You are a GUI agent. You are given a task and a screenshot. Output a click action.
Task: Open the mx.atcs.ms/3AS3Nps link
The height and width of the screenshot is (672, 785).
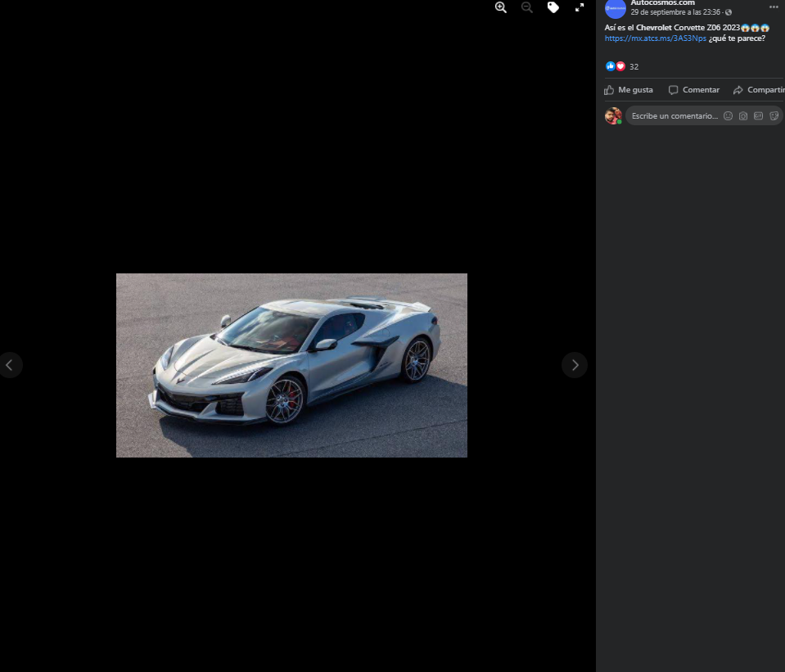pyautogui.click(x=656, y=38)
